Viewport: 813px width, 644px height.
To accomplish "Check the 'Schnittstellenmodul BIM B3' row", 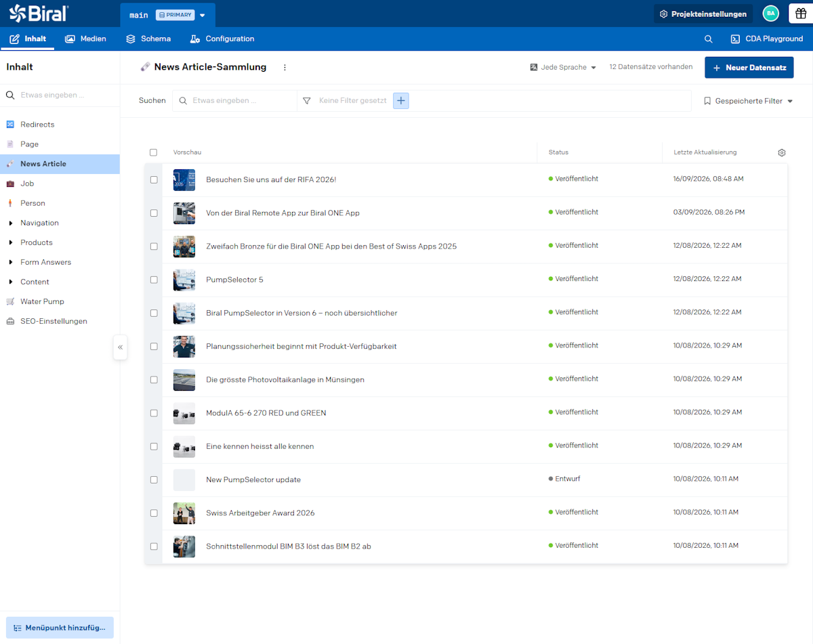I will (154, 546).
